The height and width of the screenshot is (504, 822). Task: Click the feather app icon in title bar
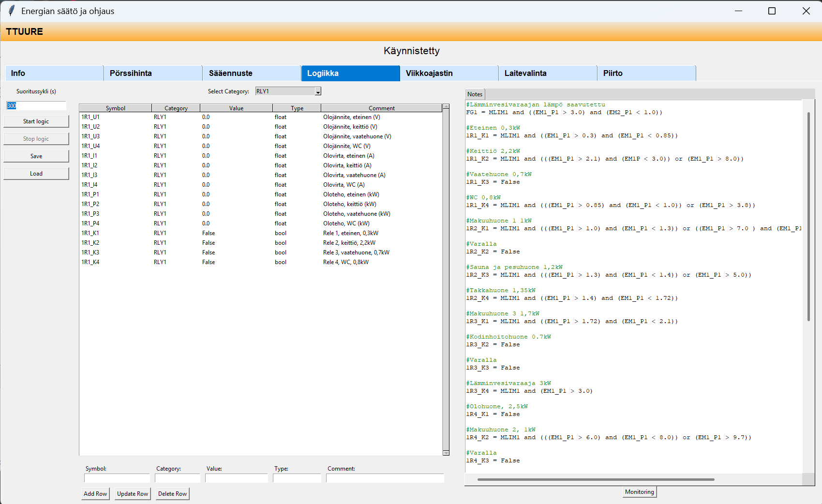[12, 11]
